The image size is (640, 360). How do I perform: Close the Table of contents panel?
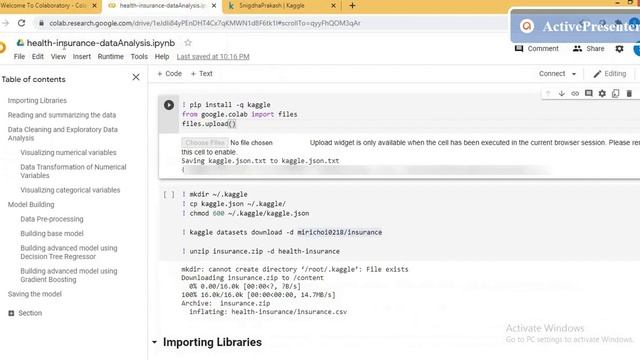pyautogui.click(x=136, y=77)
